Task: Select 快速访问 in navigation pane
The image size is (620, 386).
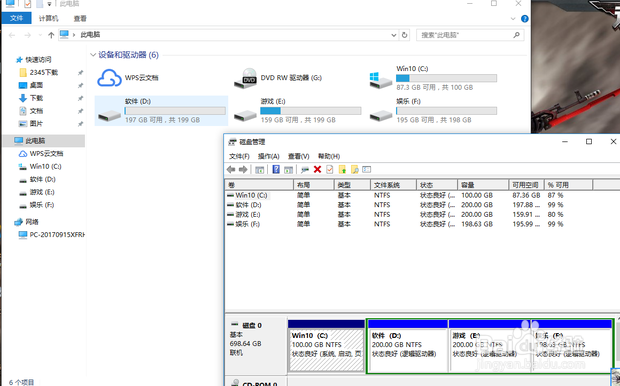Action: (38, 60)
